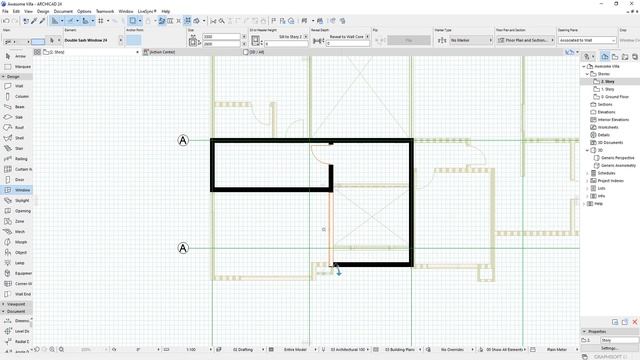Click the Story name field in Properties

(619, 340)
